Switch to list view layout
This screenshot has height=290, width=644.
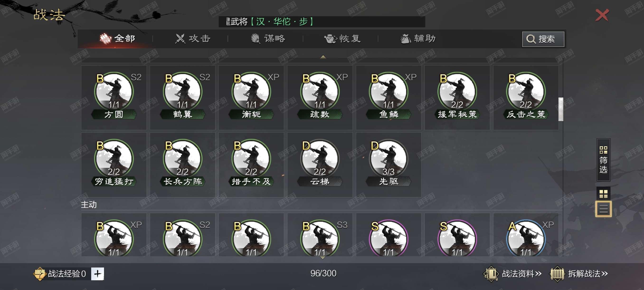603,209
